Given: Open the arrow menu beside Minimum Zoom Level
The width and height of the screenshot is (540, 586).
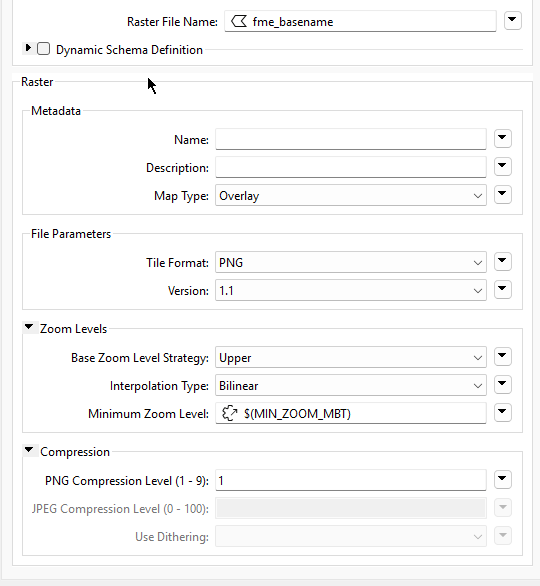Looking at the screenshot, I should pos(502,413).
